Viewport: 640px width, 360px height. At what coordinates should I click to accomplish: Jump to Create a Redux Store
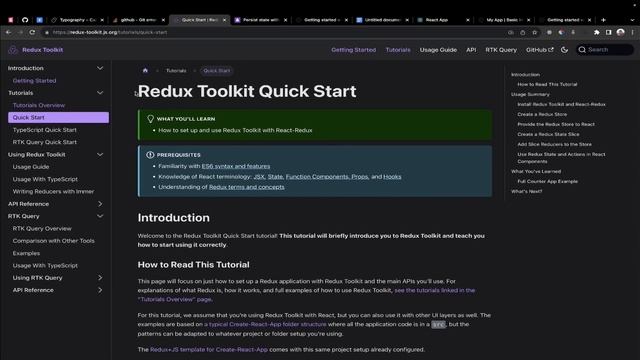click(x=542, y=114)
